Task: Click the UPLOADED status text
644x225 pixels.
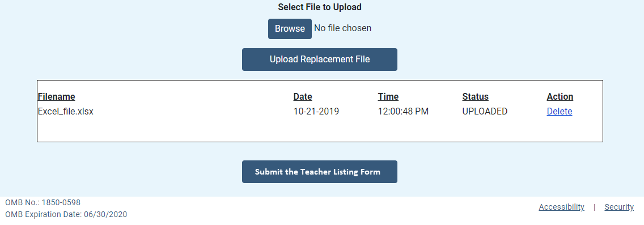Action: pos(485,111)
